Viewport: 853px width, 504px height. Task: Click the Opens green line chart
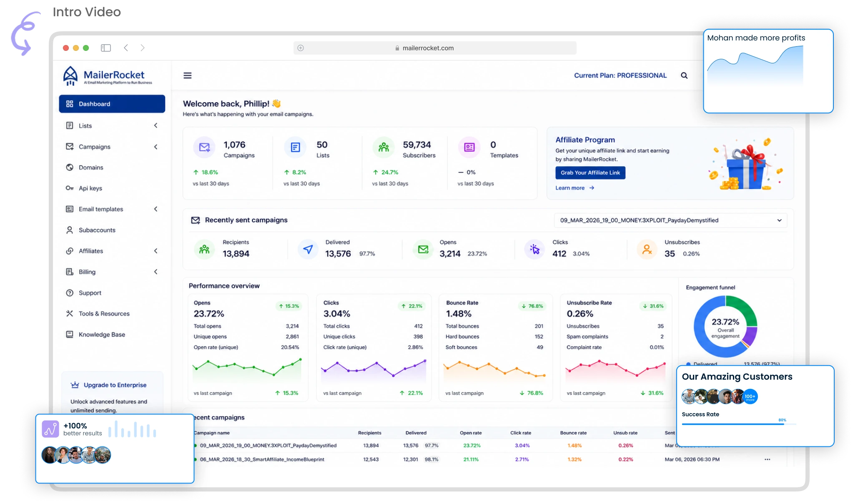(247, 369)
